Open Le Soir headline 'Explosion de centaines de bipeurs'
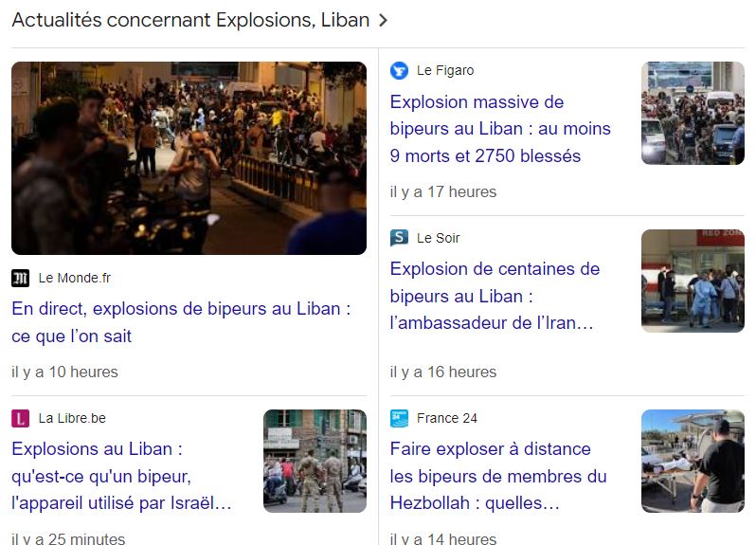The width and height of the screenshot is (756, 545). tap(495, 296)
